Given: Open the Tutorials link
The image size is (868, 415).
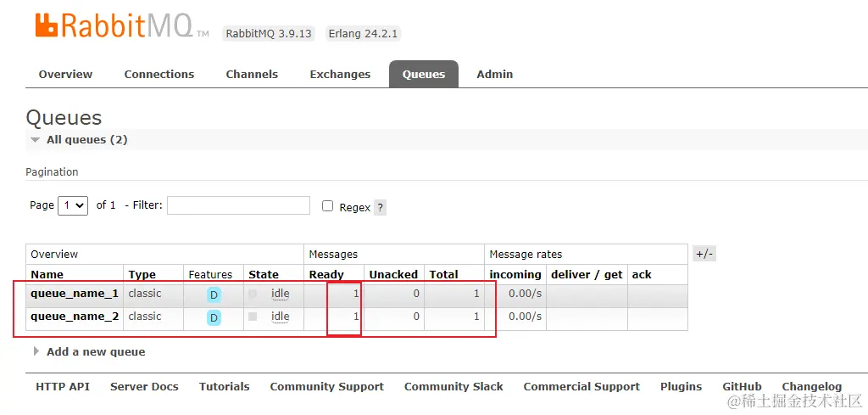Looking at the screenshot, I should click(224, 387).
